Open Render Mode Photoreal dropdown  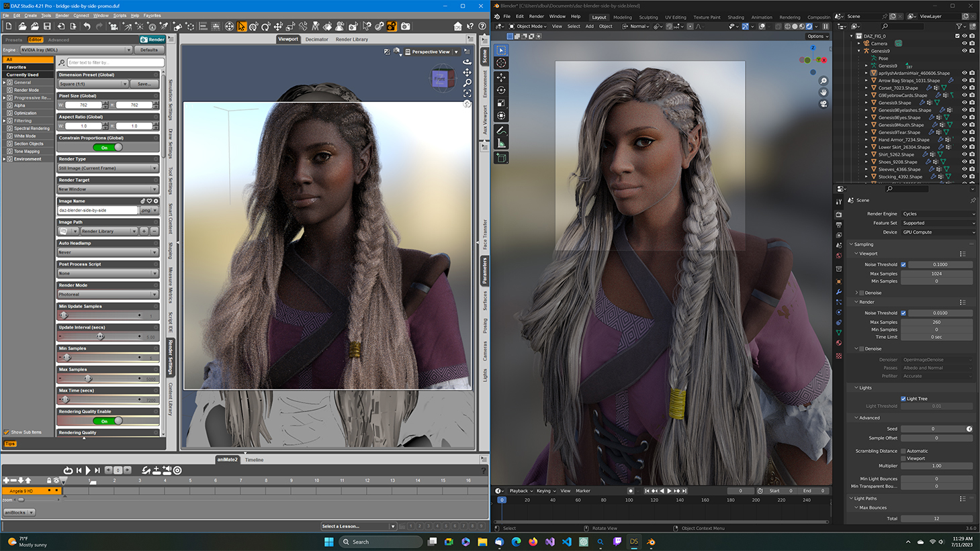pos(107,295)
